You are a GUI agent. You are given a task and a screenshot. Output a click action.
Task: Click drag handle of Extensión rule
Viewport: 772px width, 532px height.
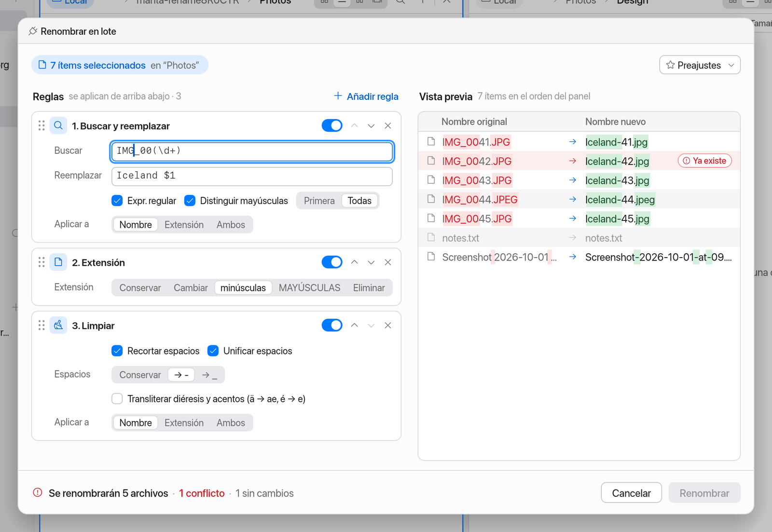pyautogui.click(x=41, y=262)
